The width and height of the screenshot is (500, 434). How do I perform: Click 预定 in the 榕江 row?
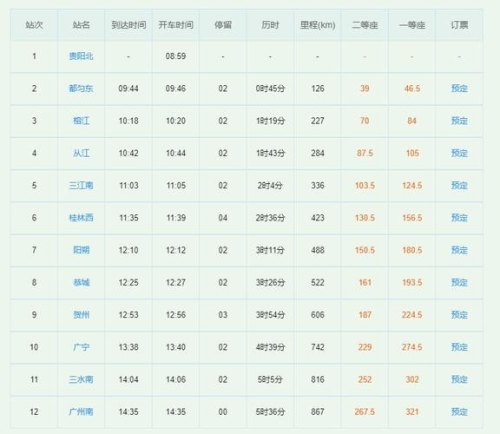coord(459,121)
